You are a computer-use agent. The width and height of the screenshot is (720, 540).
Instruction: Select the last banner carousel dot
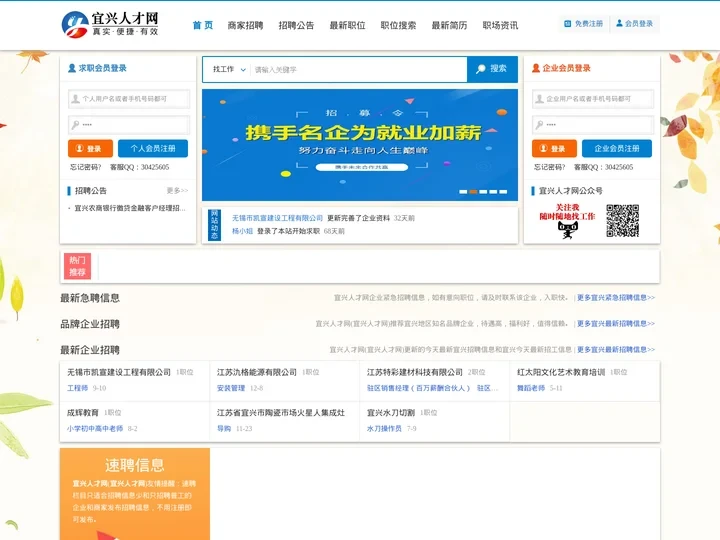(503, 192)
